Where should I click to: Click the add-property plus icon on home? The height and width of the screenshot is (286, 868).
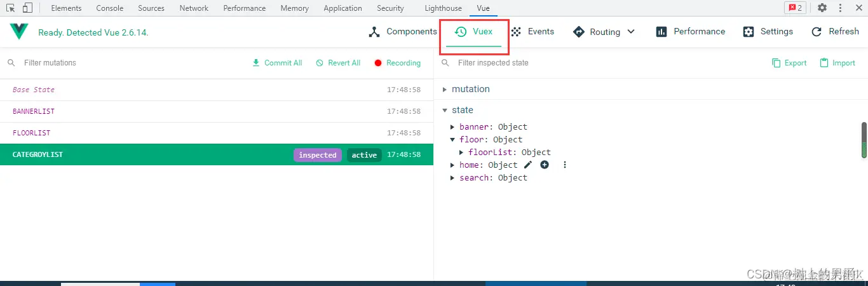point(545,165)
